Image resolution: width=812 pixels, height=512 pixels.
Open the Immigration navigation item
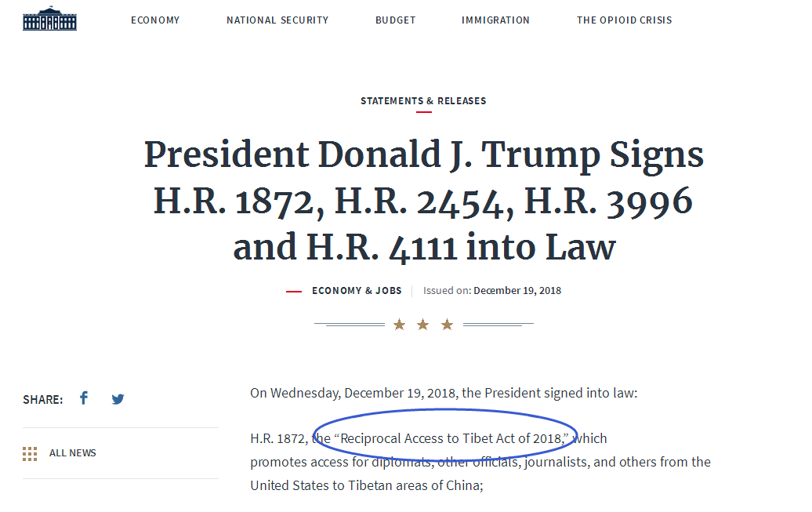[495, 20]
